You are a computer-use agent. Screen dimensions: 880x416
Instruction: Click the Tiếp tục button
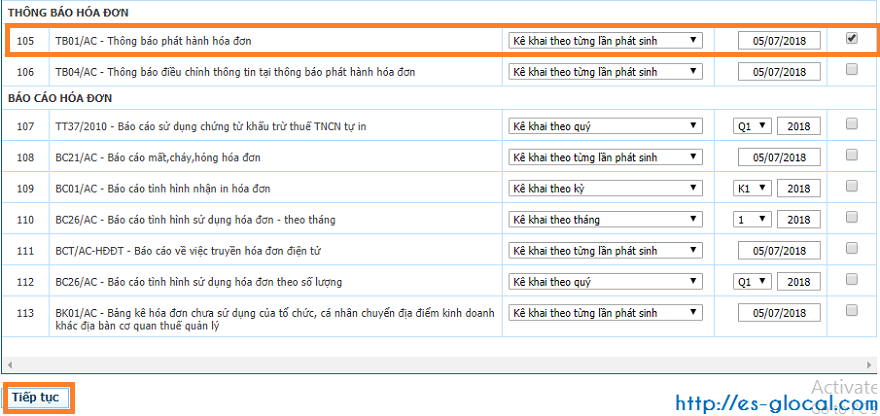[x=35, y=398]
